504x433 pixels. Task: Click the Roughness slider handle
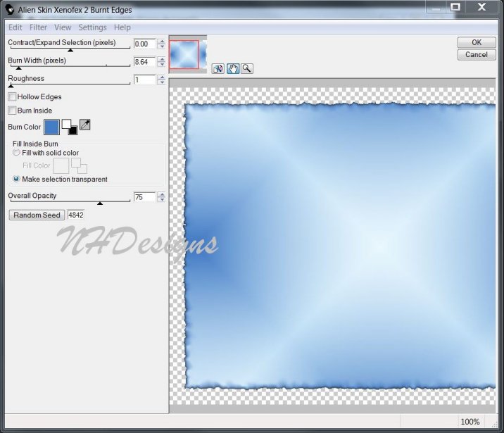click(11, 86)
